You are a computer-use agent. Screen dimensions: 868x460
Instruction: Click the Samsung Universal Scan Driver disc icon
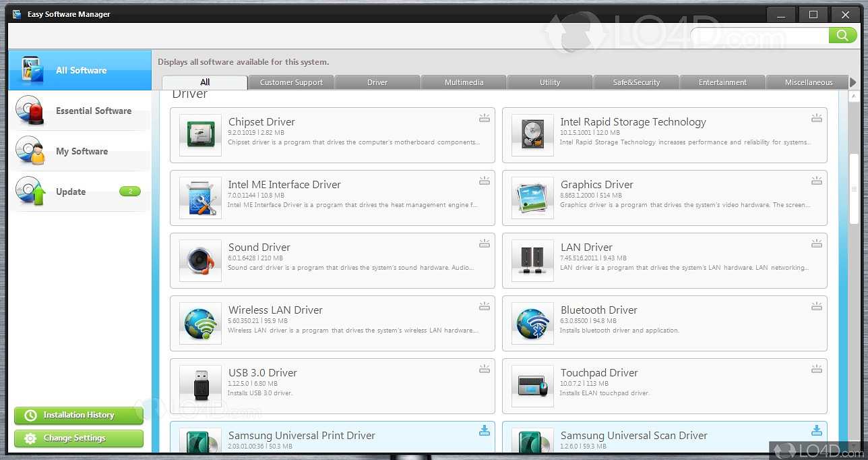pos(532,440)
